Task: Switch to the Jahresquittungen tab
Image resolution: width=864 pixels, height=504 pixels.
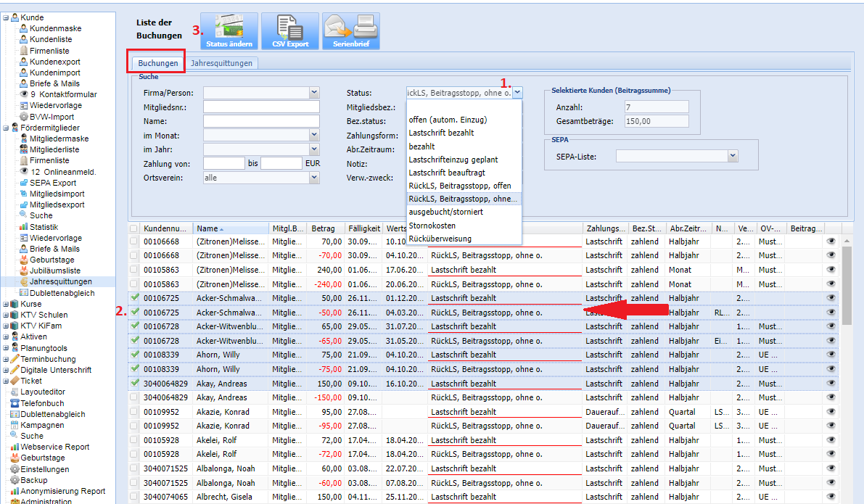Action: 221,63
